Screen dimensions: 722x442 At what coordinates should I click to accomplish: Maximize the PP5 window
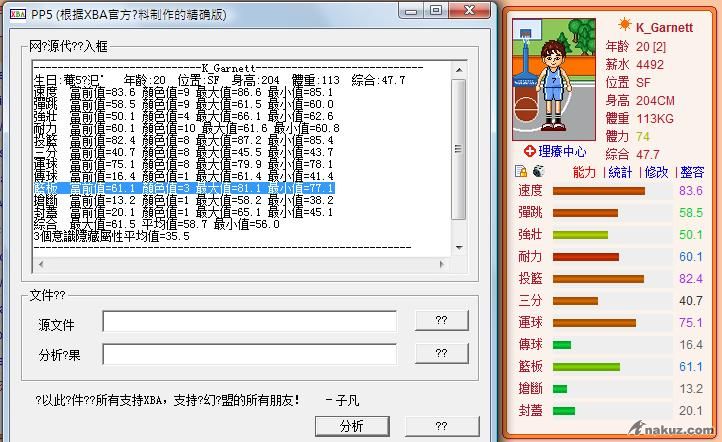pos(436,10)
